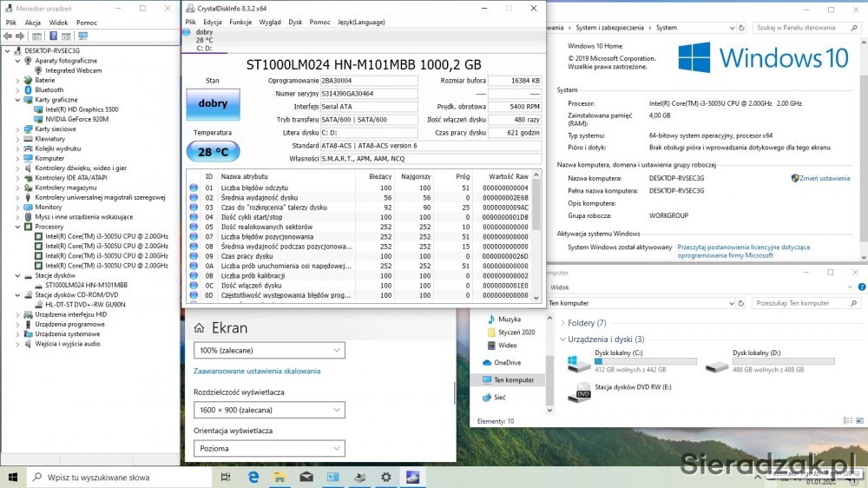Open Wideo in Explorer sidebar
Image resolution: width=868 pixels, height=488 pixels.
pos(507,345)
